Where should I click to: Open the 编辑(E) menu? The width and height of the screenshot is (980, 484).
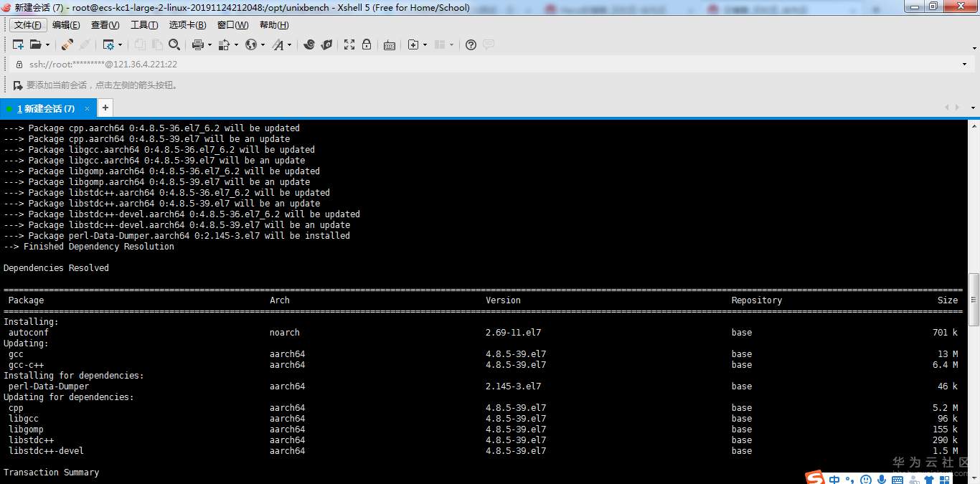(x=66, y=25)
